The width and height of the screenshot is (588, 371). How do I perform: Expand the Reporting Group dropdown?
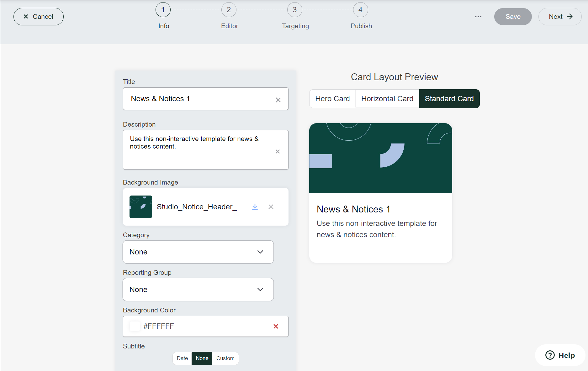point(198,290)
